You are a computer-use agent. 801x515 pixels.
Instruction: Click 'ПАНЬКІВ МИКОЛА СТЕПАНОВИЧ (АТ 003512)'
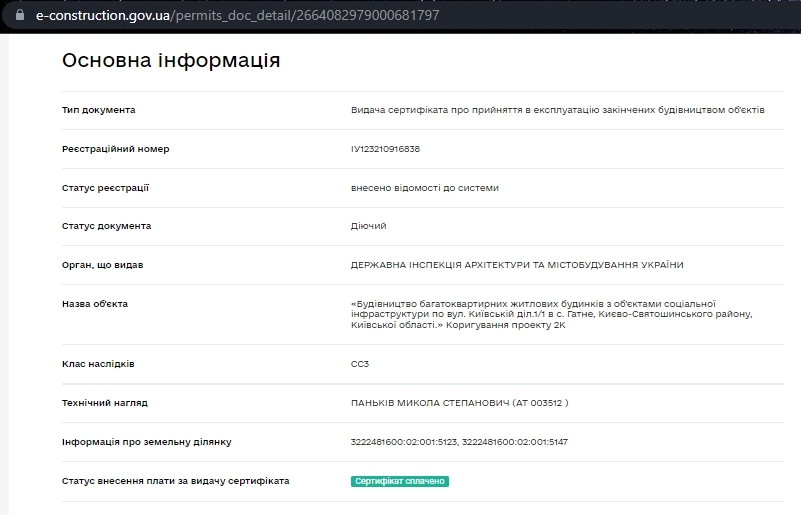tap(460, 403)
